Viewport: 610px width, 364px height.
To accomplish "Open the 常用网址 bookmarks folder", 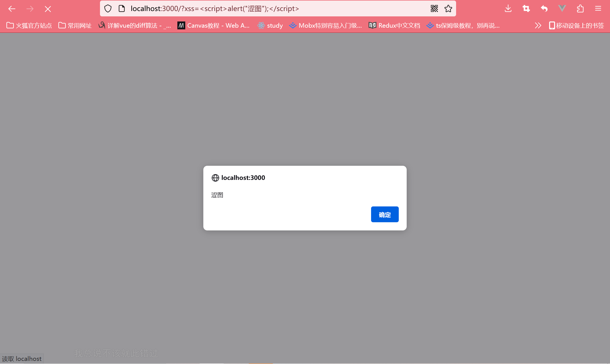I will coord(75,25).
